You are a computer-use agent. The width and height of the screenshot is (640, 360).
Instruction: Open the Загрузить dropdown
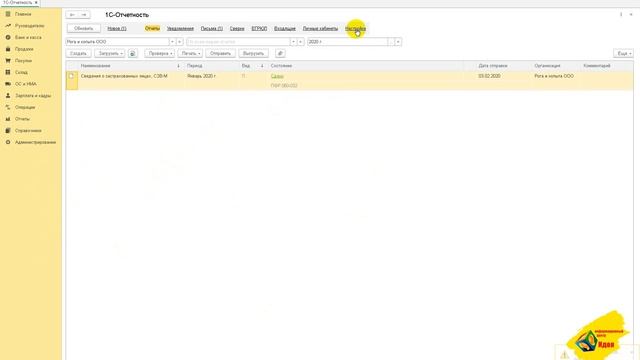109,53
